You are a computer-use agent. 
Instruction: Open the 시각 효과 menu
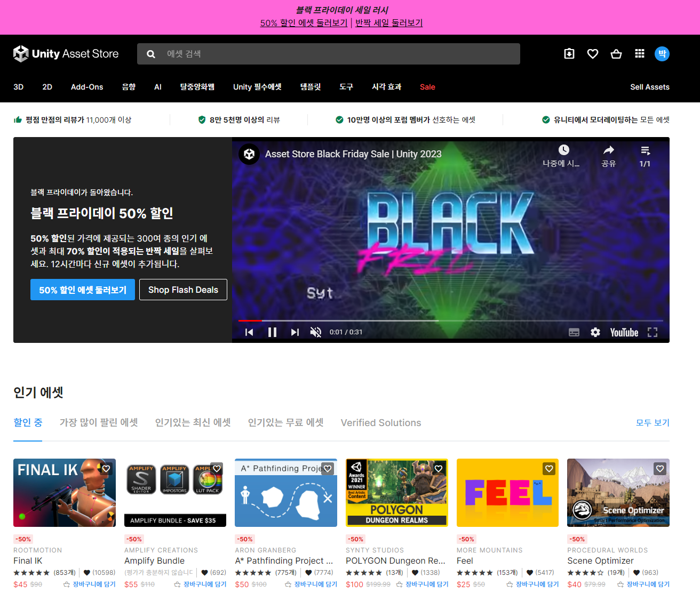387,87
